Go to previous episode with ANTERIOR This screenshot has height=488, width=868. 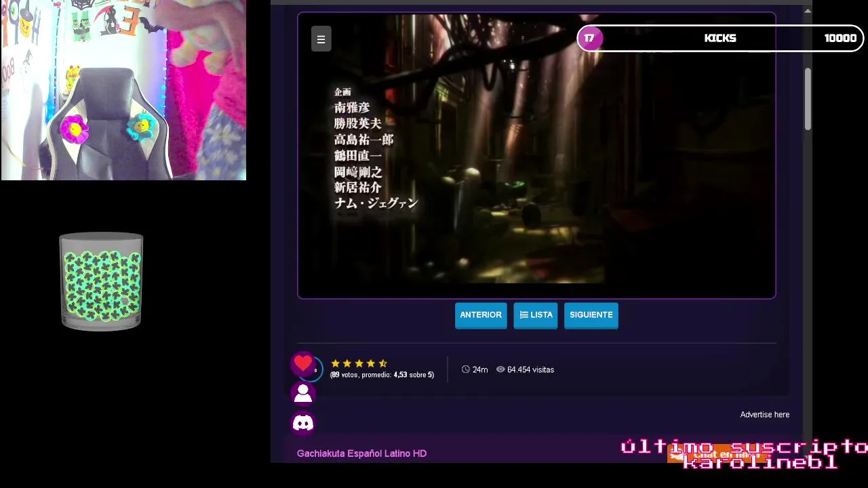(x=481, y=315)
